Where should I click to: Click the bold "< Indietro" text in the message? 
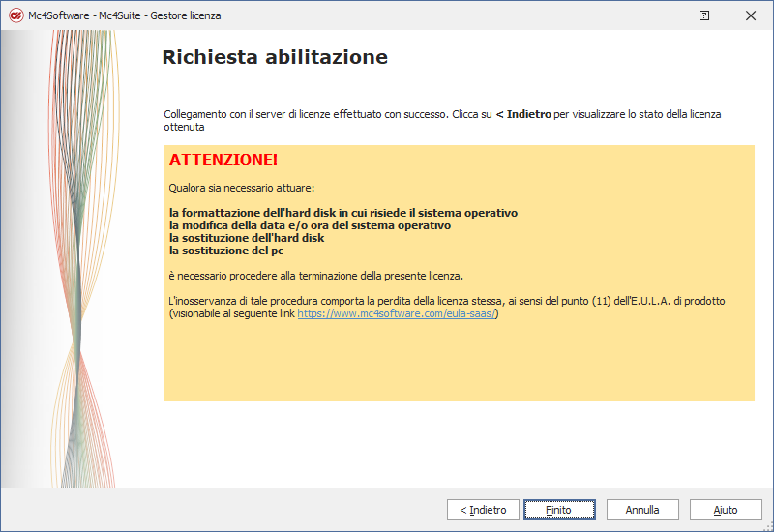[x=523, y=114]
